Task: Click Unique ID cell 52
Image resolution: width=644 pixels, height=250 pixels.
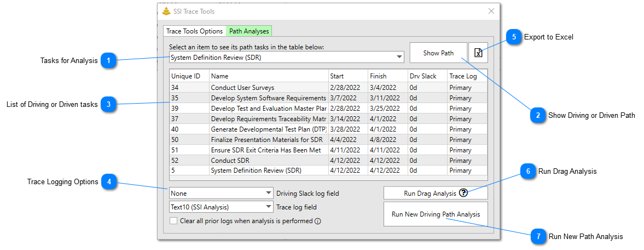Action: tap(189, 160)
